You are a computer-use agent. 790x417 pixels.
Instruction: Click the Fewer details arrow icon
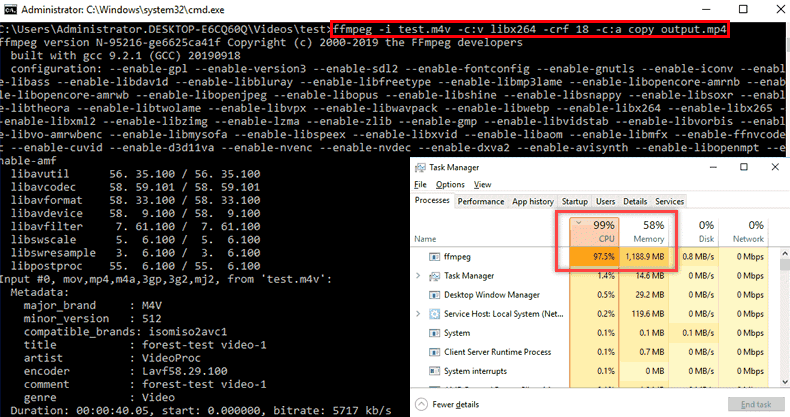pyautogui.click(x=422, y=404)
